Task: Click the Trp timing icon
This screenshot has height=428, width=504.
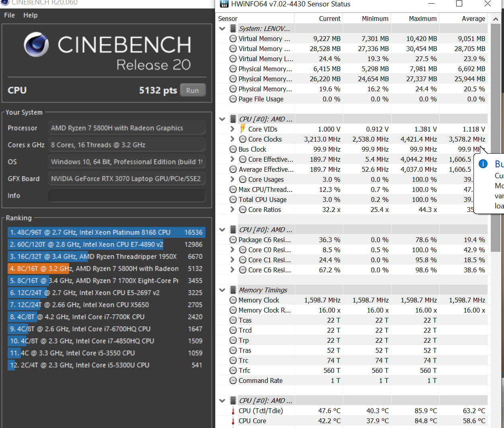Action: (233, 340)
